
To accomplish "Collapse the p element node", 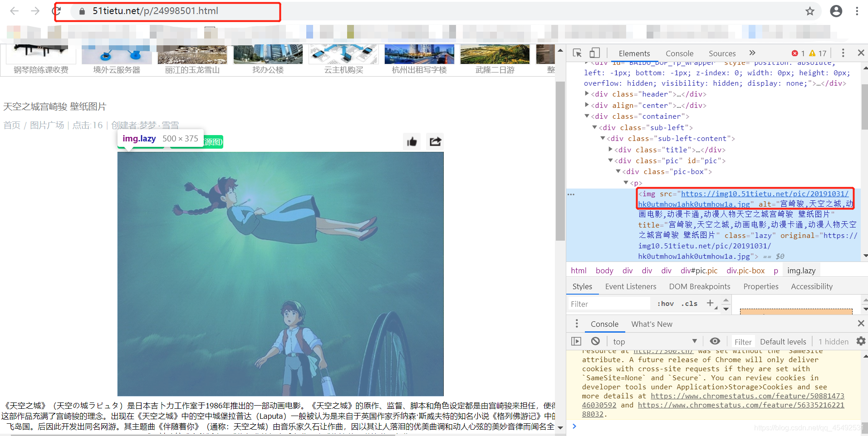I will click(626, 183).
